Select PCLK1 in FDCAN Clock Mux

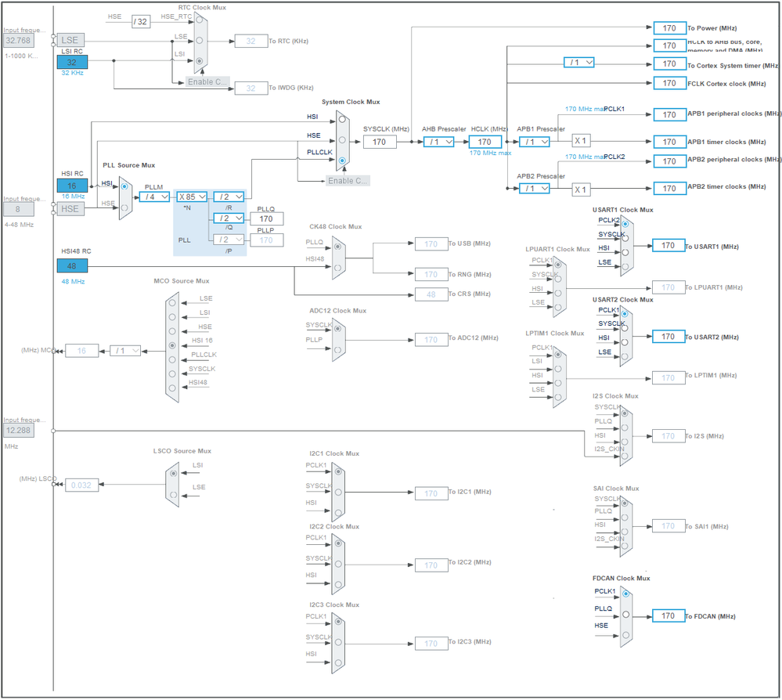tap(626, 594)
